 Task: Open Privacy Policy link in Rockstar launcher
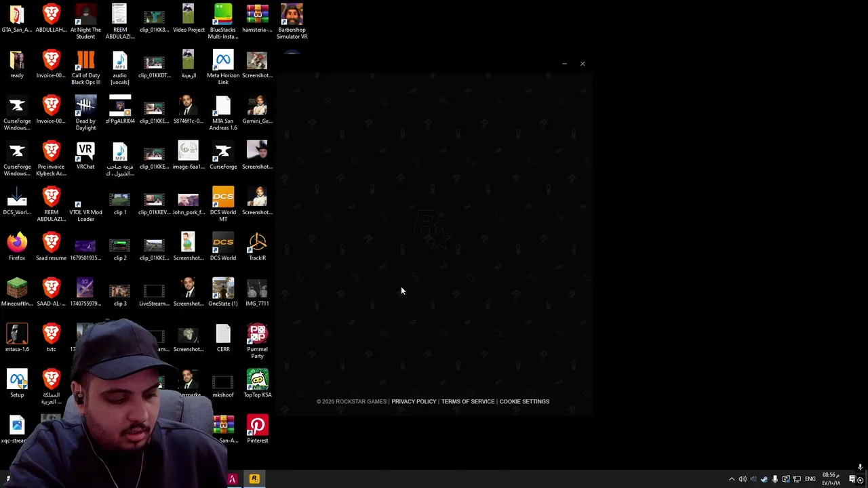414,401
